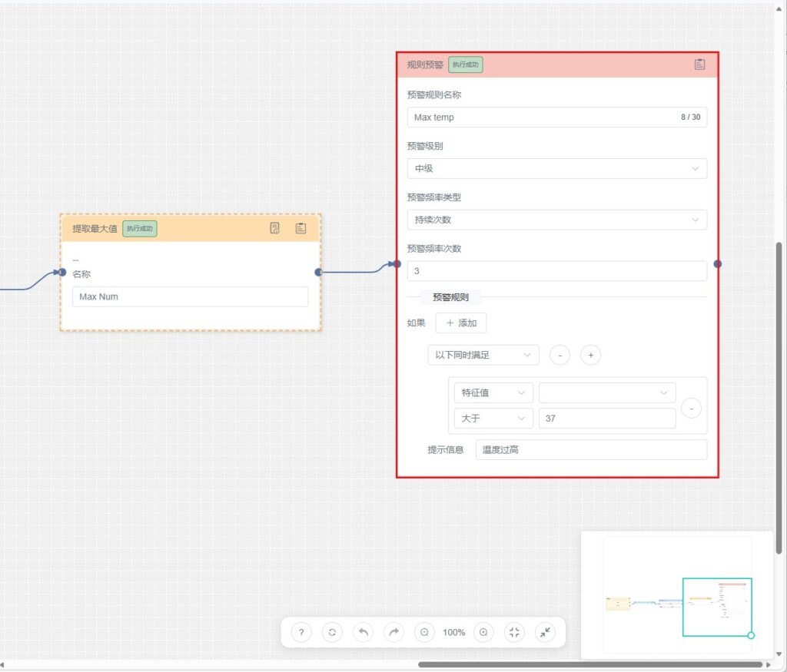
Task: Click the minimap overview thumbnail
Action: [676, 595]
